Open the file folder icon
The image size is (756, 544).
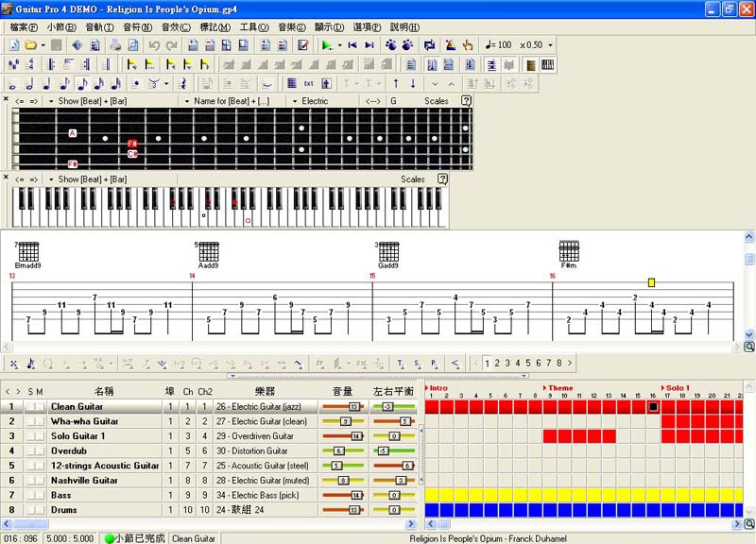click(31, 45)
